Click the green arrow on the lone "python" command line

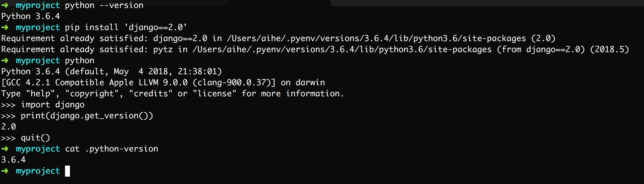point(5,60)
